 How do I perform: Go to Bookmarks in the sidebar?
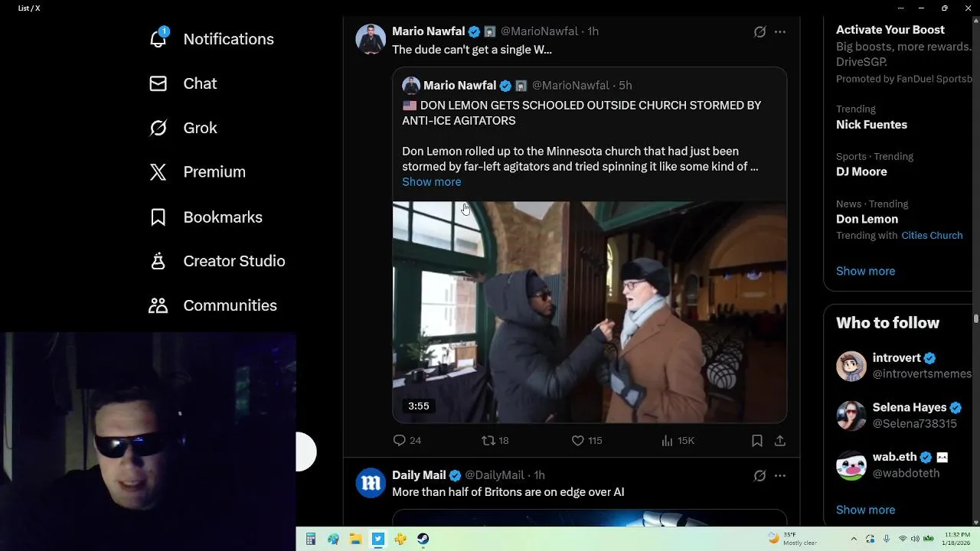click(223, 217)
